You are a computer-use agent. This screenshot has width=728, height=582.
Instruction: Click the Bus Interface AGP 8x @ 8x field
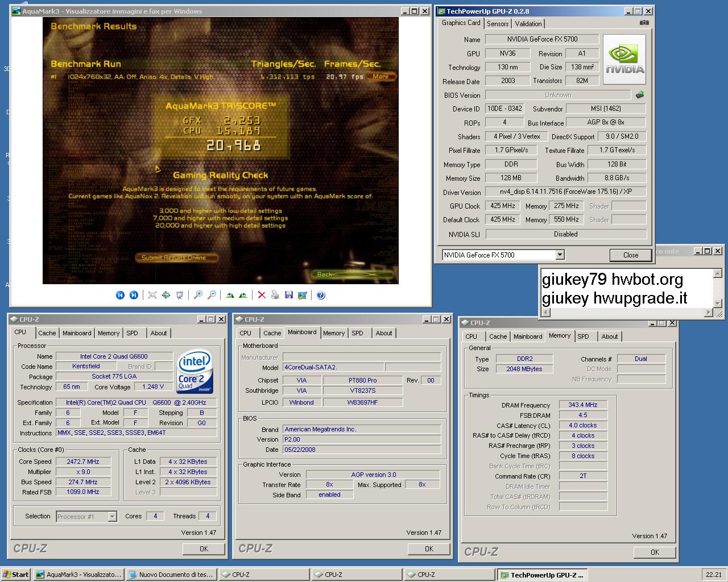tap(606, 122)
